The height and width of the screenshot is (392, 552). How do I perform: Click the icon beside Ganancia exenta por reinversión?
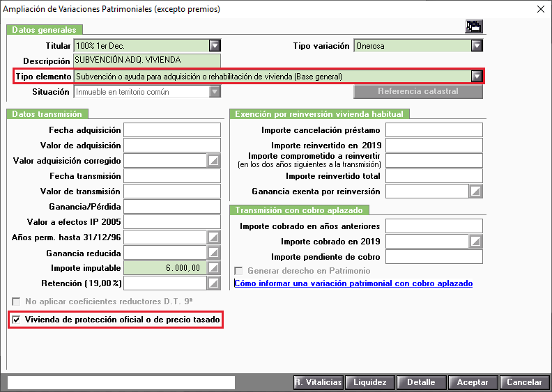[x=475, y=191]
